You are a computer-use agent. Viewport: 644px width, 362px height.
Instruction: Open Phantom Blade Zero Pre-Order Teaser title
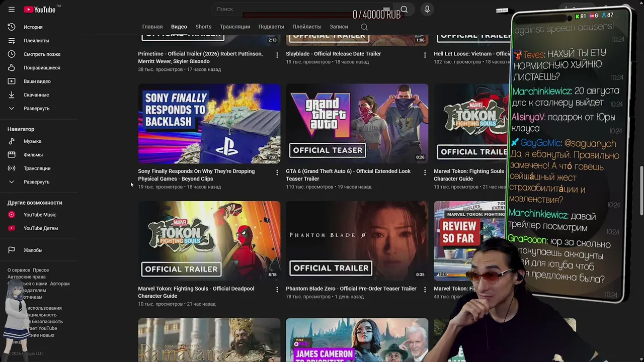tap(351, 289)
